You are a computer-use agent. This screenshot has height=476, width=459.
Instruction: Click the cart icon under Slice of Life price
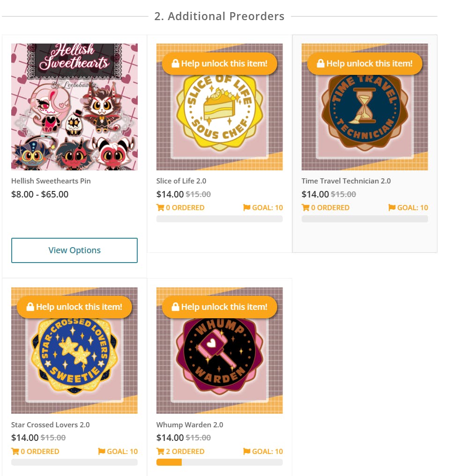tap(160, 208)
